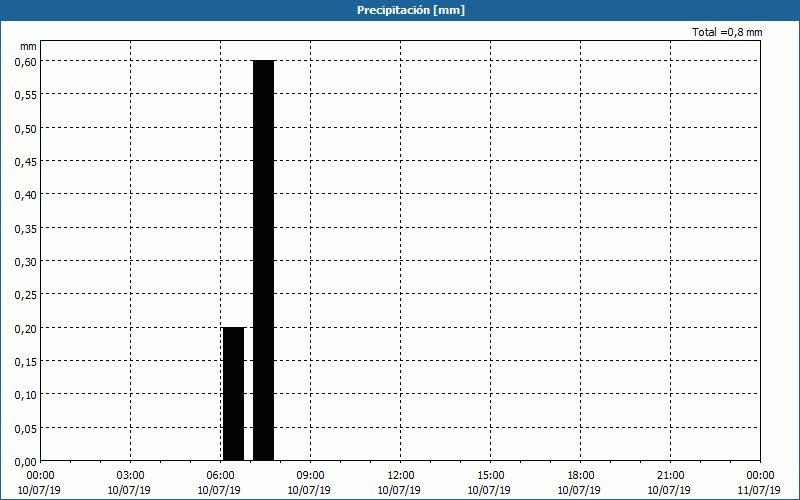Click the mm unit label above the y-axis
This screenshot has width=800, height=500.
coord(28,46)
